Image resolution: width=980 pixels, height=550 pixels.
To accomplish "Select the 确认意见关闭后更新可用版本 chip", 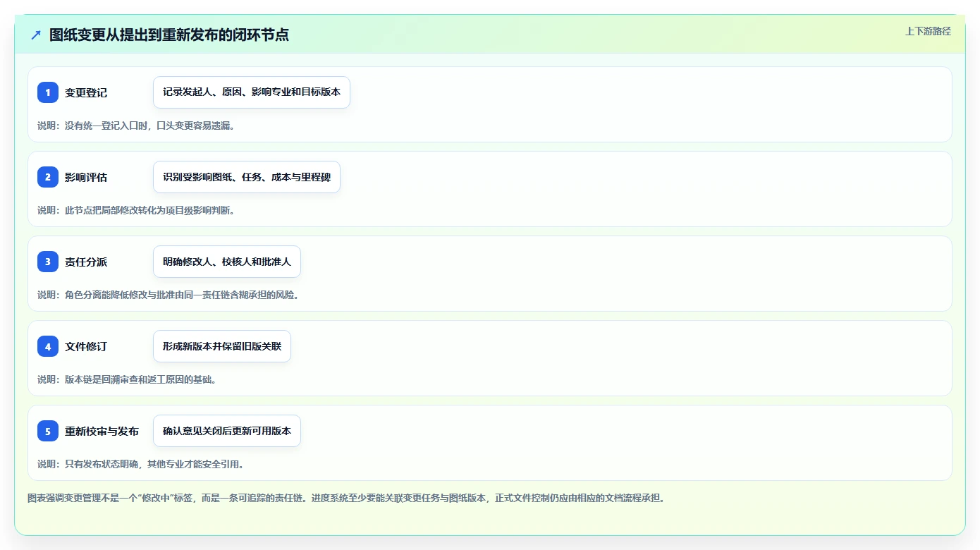I will [227, 431].
